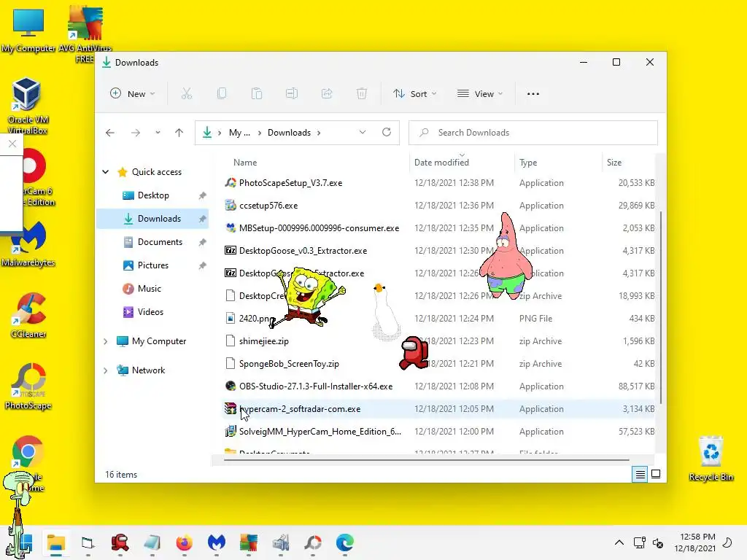The height and width of the screenshot is (560, 747).
Task: Select PhotoScapeSetup_V3.7.exe file
Action: pos(438,183)
